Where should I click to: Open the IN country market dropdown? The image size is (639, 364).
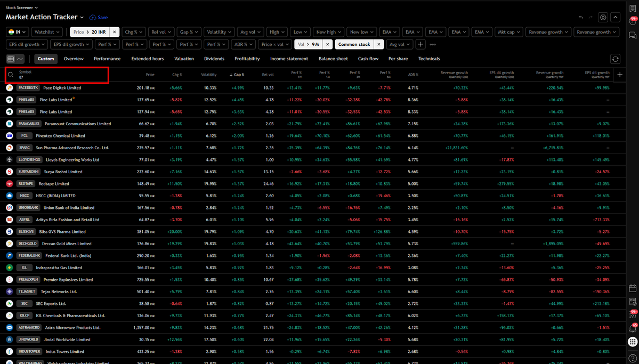(x=18, y=32)
